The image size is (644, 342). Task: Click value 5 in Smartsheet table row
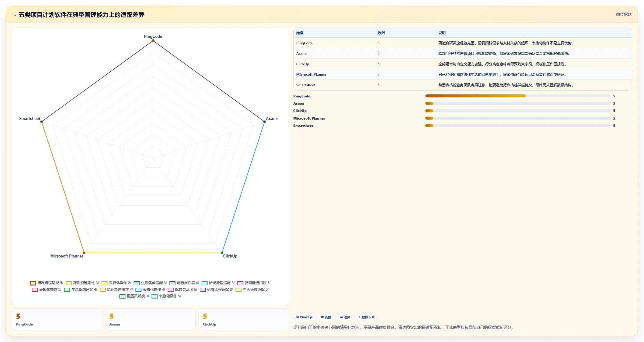(378, 85)
